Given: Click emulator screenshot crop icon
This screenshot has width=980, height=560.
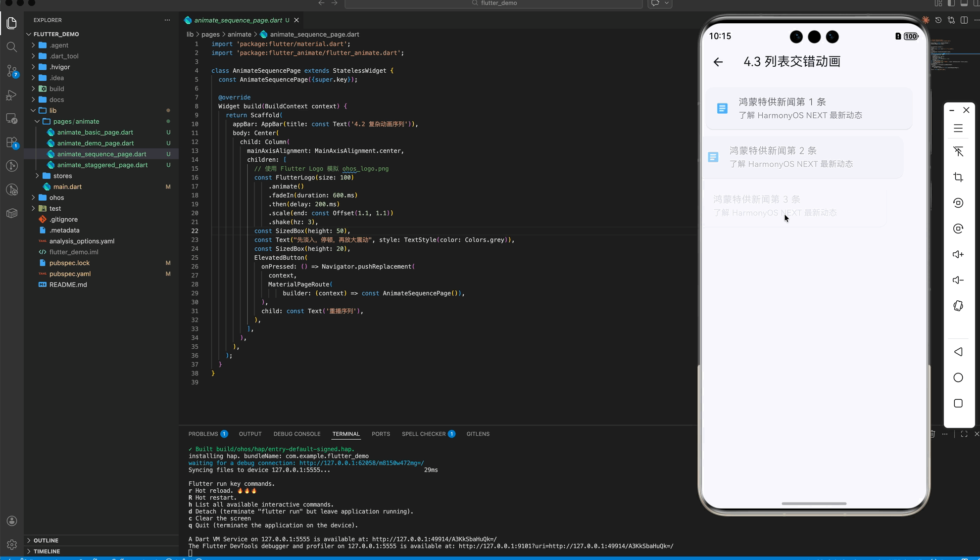Looking at the screenshot, I should pyautogui.click(x=958, y=177).
